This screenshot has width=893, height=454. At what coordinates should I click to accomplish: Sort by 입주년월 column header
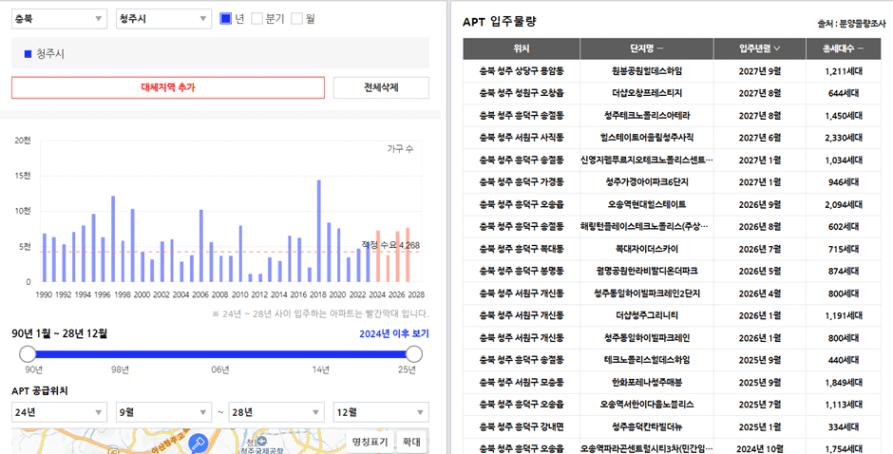759,49
